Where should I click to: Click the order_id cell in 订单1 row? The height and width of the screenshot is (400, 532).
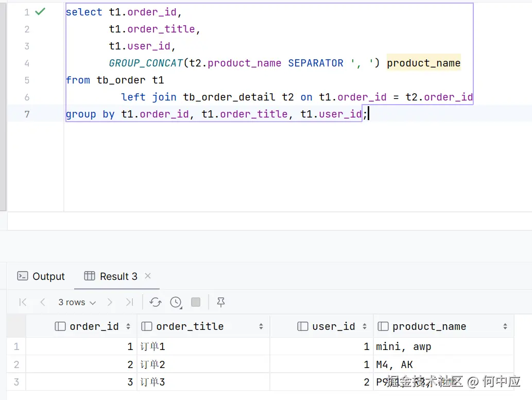[81, 346]
